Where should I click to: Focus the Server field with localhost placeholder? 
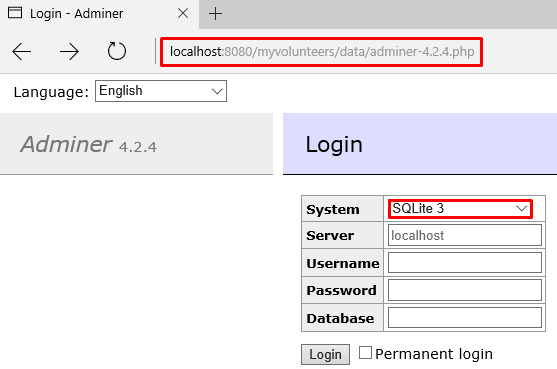pos(465,235)
